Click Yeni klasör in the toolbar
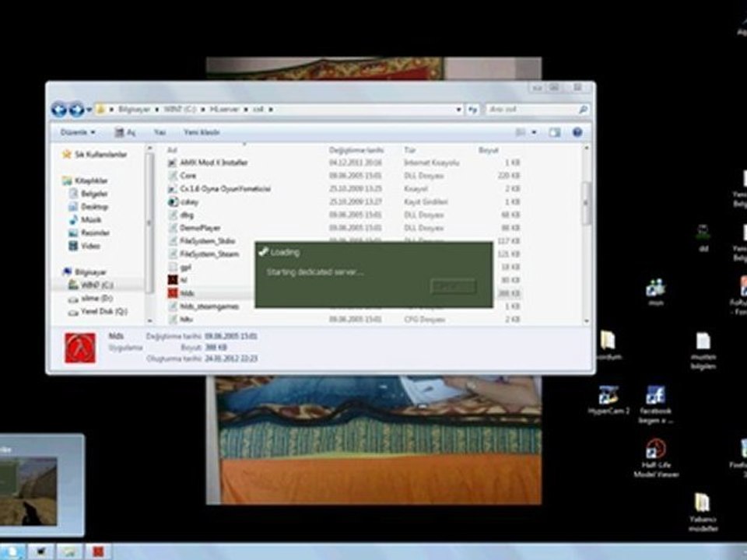 (202, 133)
